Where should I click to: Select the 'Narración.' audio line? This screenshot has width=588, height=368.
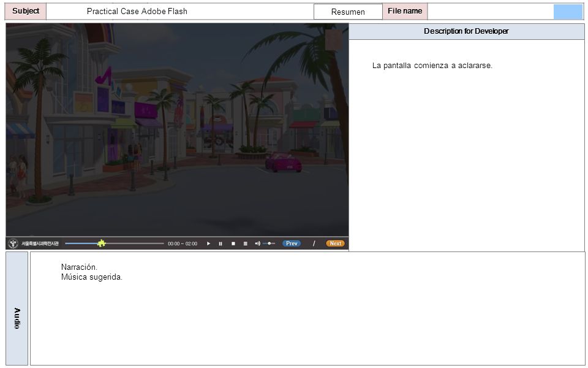click(79, 267)
